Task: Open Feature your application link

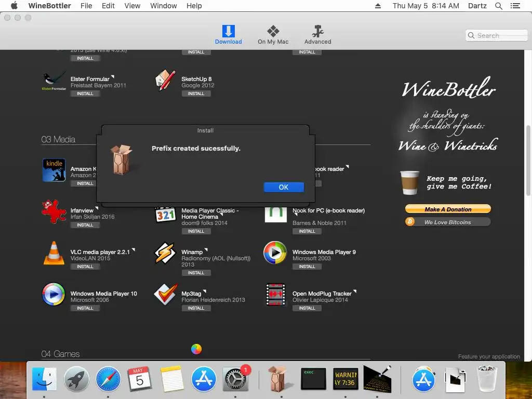Action: tap(489, 356)
